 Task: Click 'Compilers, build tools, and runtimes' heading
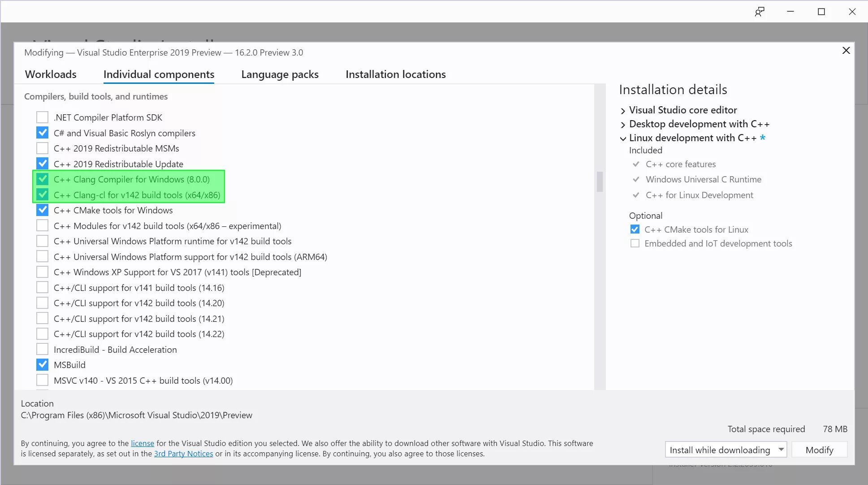[96, 96]
